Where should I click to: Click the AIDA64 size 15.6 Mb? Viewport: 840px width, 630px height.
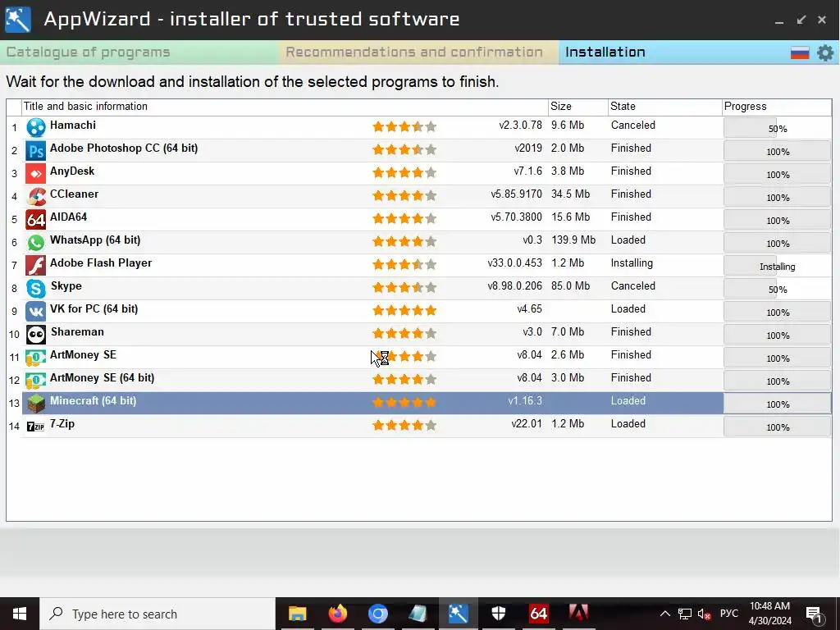571,217
